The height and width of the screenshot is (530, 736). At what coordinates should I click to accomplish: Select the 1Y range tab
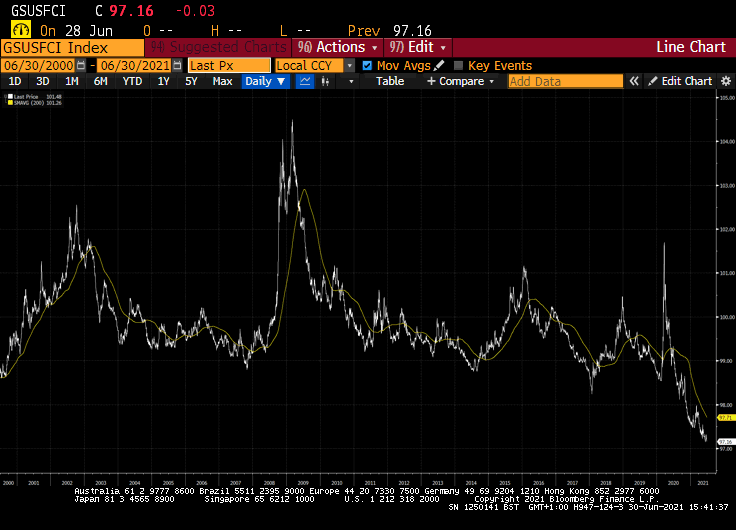pos(163,81)
